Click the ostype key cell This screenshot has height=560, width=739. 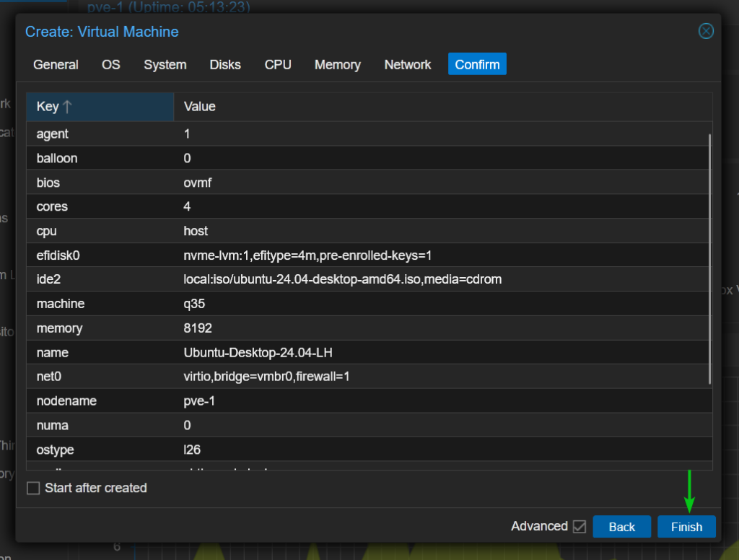click(x=55, y=450)
